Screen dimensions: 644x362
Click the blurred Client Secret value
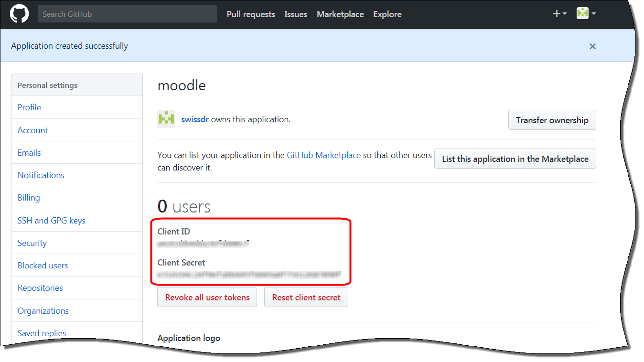(249, 274)
